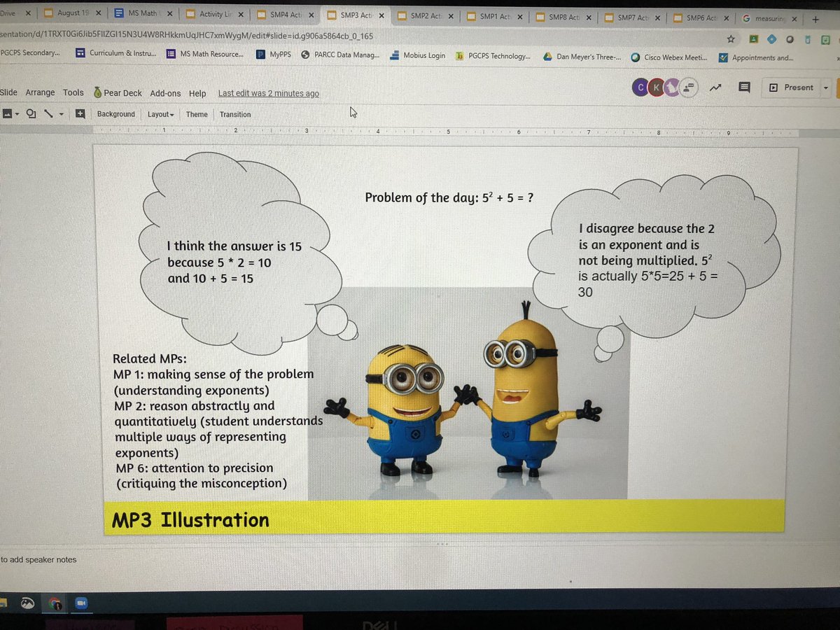
Task: Open the mountain photo app in taskbar
Action: [28, 603]
